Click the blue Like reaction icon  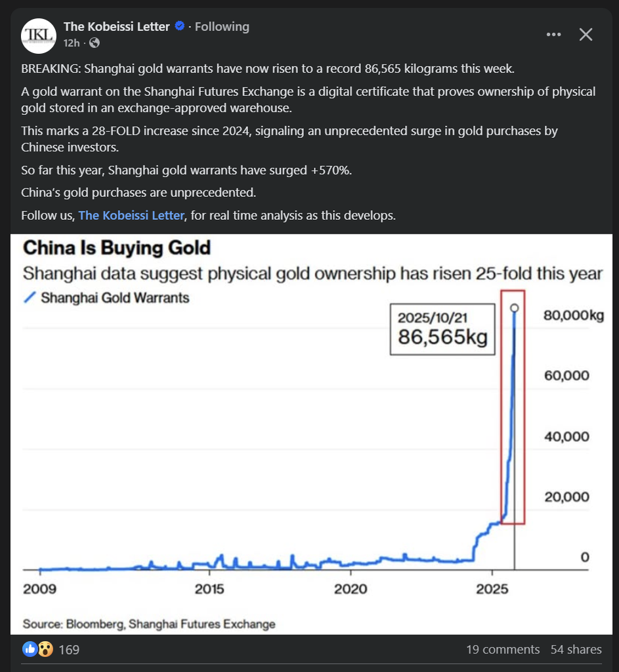point(30,649)
